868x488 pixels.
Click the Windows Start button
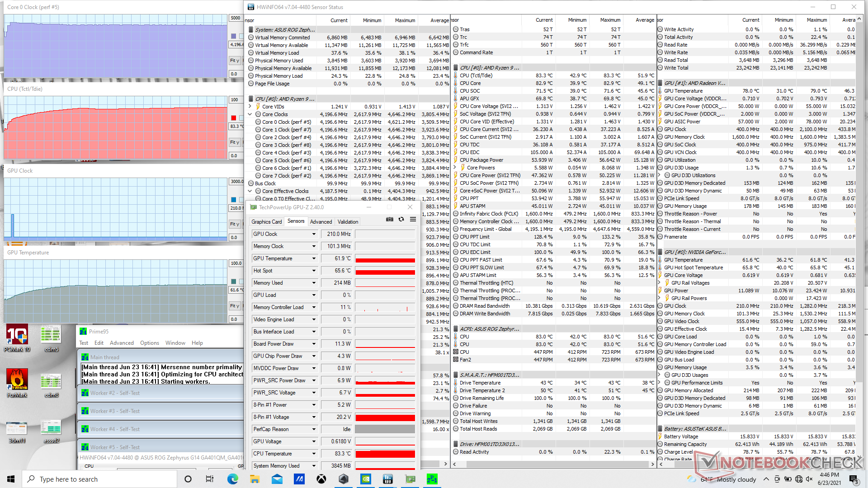coord(11,479)
